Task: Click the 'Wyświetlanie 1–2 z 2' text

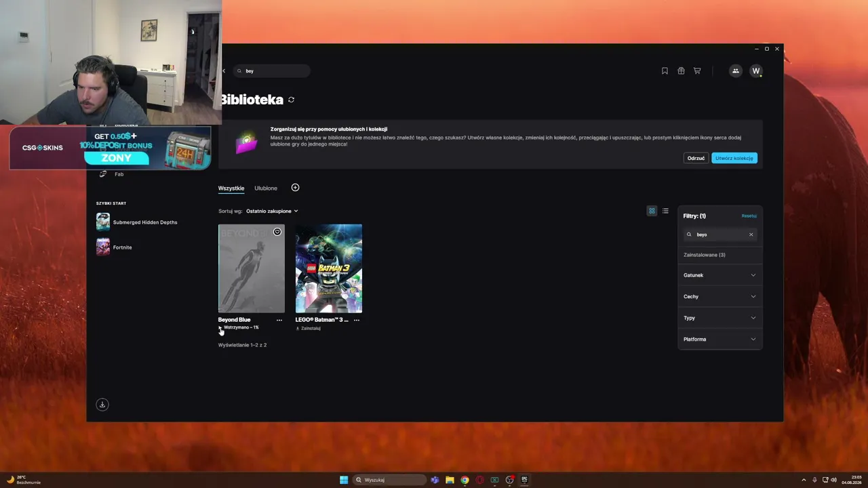Action: [x=242, y=345]
